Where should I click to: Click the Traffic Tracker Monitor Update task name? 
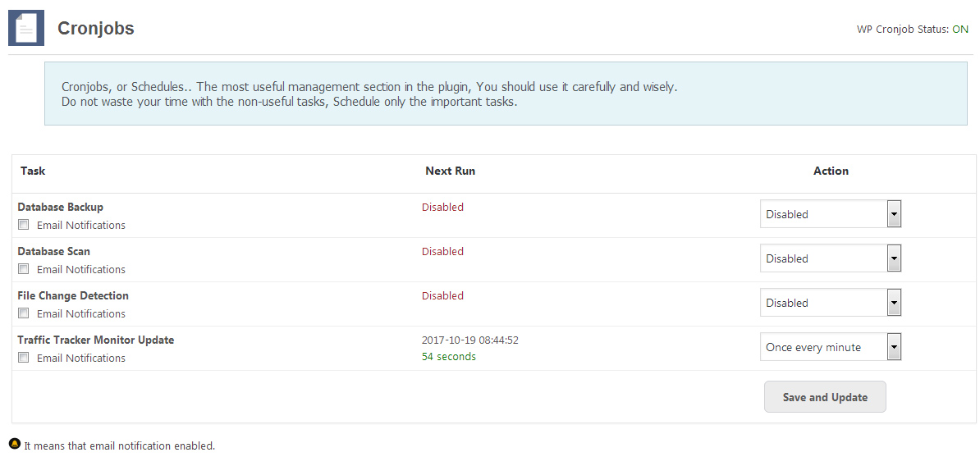click(96, 340)
